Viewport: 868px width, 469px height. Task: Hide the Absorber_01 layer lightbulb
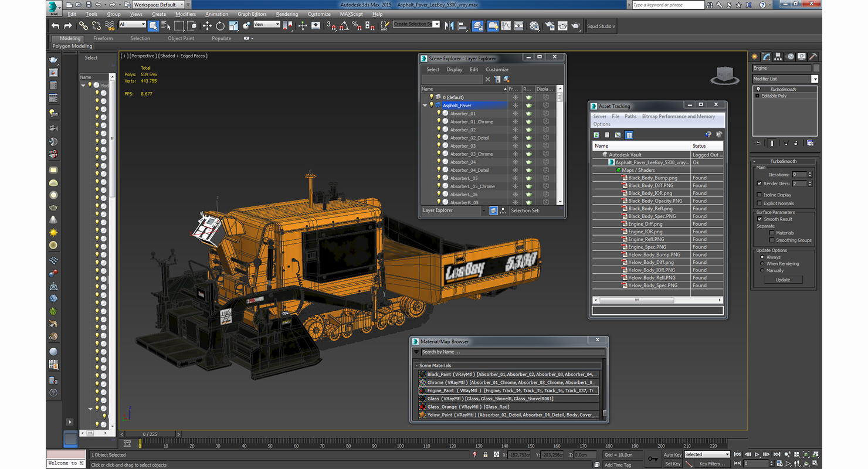439,113
